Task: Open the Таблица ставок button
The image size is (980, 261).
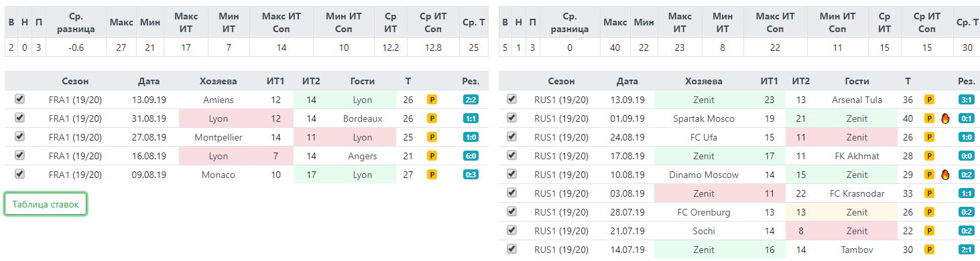Action: pyautogui.click(x=46, y=204)
